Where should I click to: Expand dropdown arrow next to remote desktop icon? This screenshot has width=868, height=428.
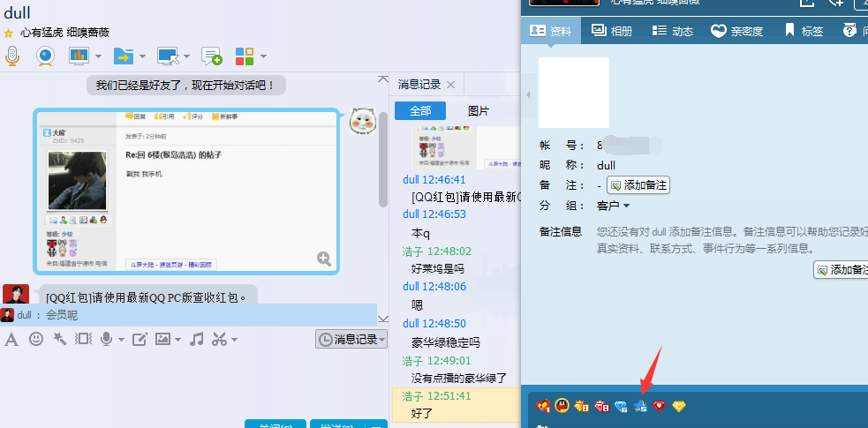click(186, 56)
